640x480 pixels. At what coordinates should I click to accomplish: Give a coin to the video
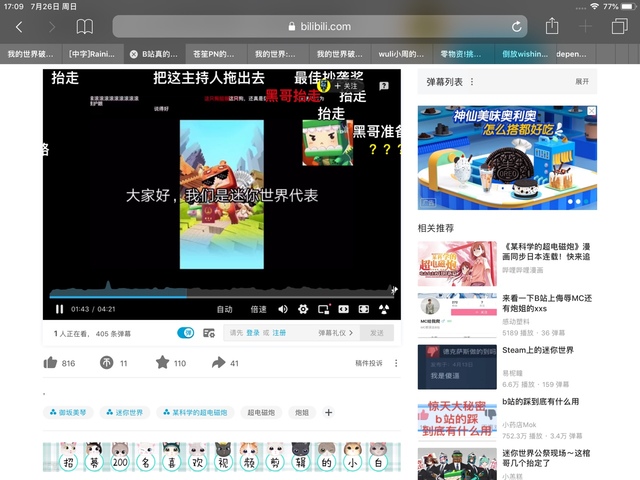pyautogui.click(x=107, y=362)
